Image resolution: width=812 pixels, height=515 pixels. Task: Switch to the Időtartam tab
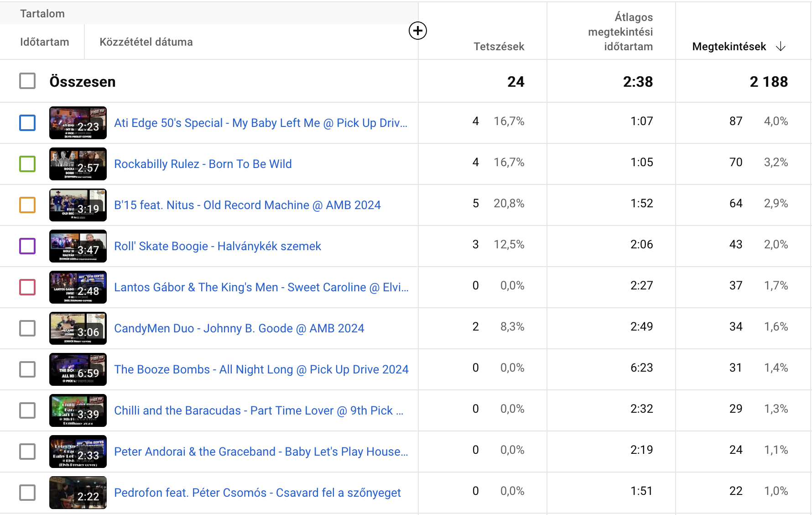[x=45, y=42]
